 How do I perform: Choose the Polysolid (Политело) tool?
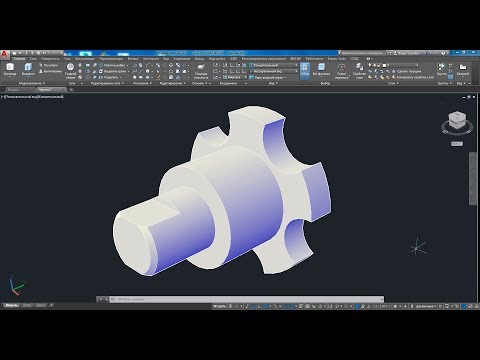50,65
